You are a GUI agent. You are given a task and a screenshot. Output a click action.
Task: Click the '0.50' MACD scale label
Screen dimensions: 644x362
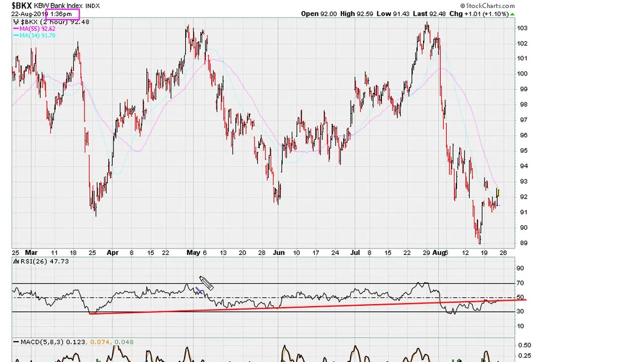pos(525,345)
